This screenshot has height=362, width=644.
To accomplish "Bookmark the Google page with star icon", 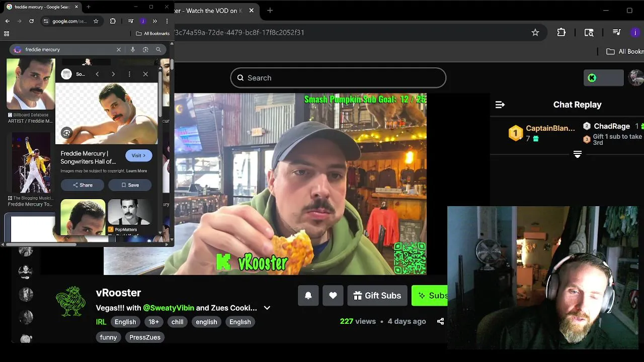I will (x=96, y=21).
